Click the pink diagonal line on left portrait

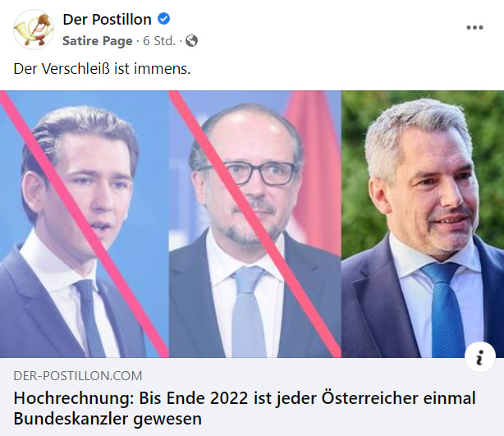[x=85, y=224]
